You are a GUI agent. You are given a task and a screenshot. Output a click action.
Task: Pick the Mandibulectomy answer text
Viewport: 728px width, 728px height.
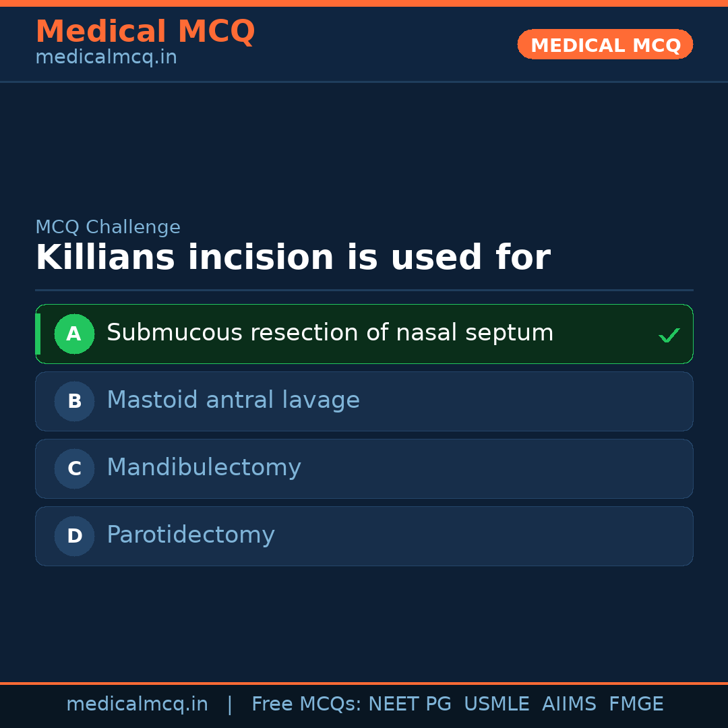pos(204,468)
